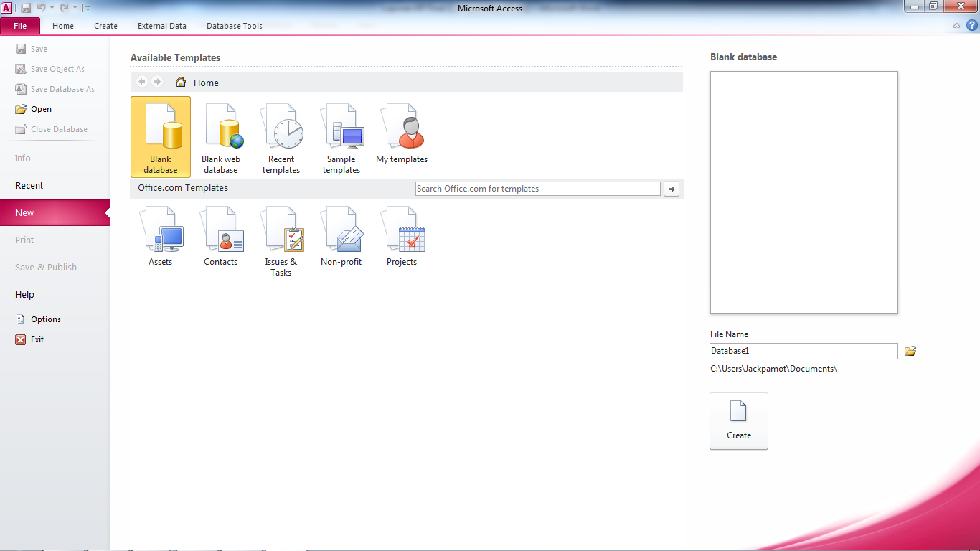Click the Office.com Templates heading
The width and height of the screenshot is (980, 551).
183,188
